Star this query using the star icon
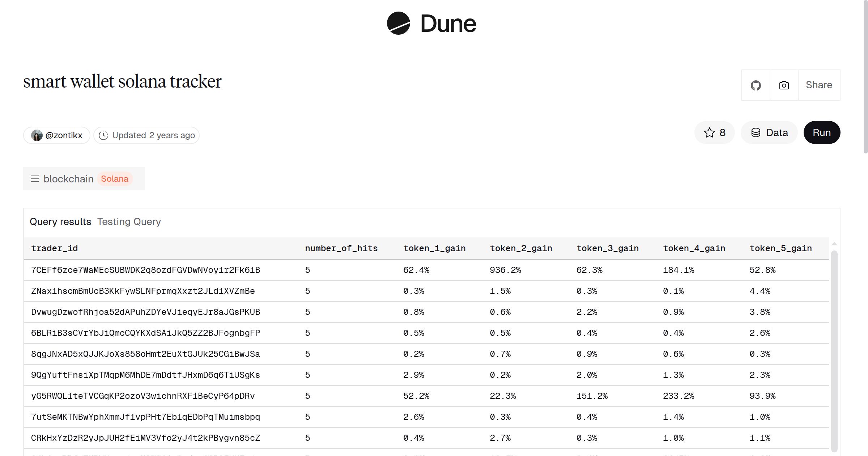This screenshot has height=456, width=868. pos(710,132)
